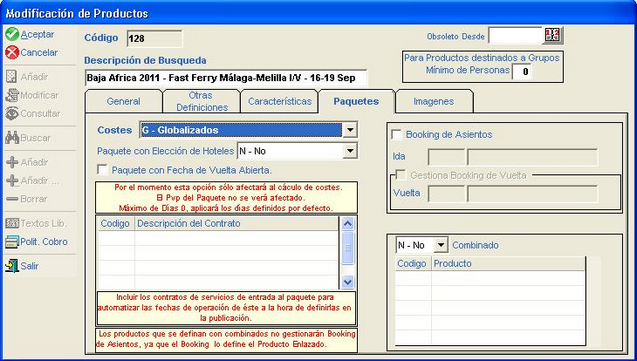Click the first Añadir record icon
The height and width of the screenshot is (361, 637).
(12, 77)
